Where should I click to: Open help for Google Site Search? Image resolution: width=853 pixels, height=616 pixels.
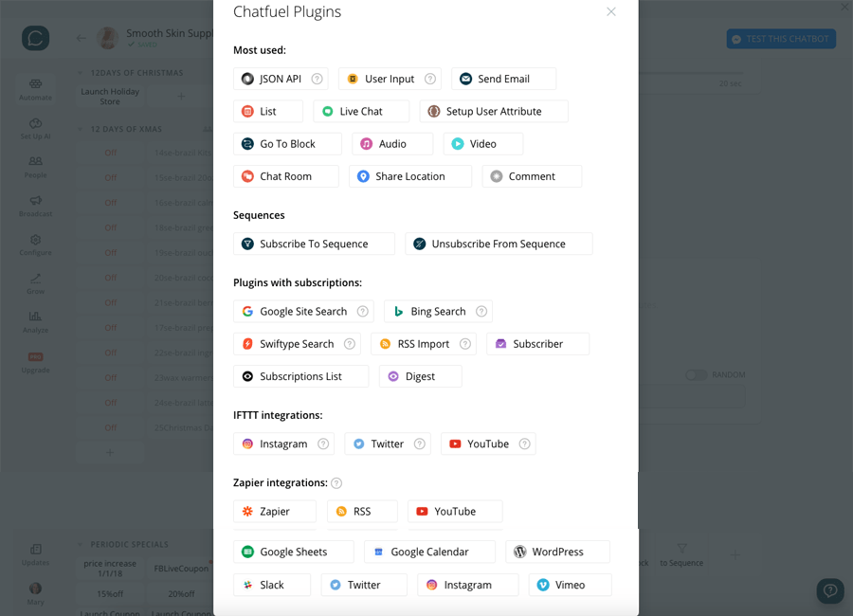(x=362, y=311)
